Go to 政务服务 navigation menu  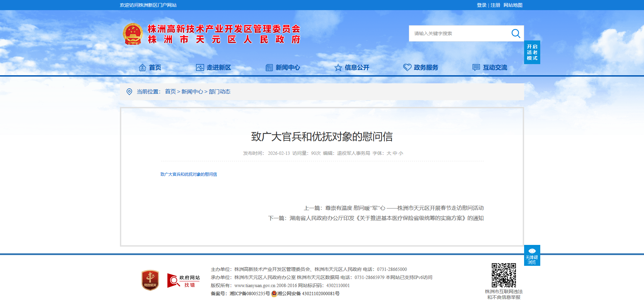[x=421, y=67]
